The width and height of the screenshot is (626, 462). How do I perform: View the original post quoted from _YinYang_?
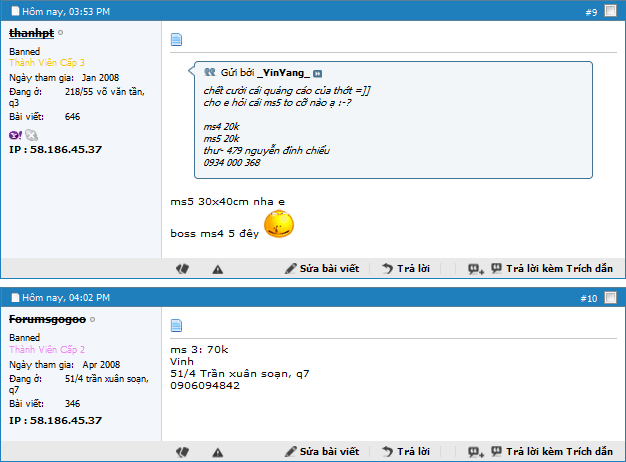[x=317, y=73]
